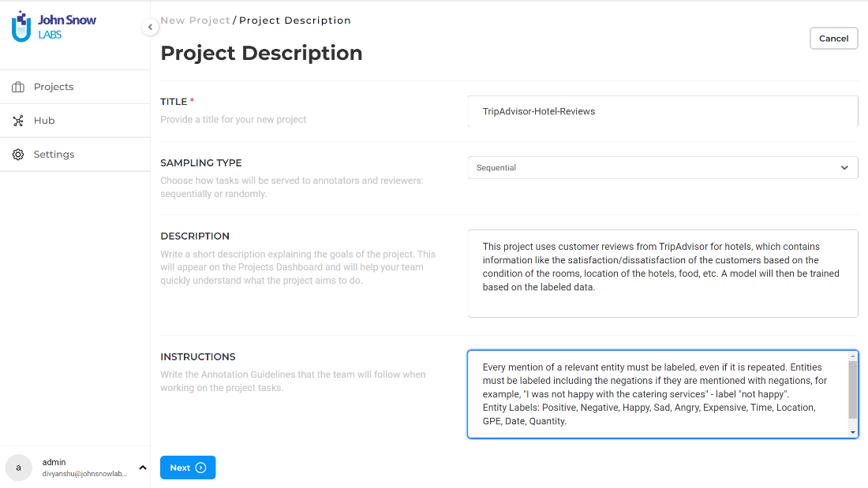This screenshot has width=868, height=488.
Task: Click the Hub network icon
Action: coord(18,121)
